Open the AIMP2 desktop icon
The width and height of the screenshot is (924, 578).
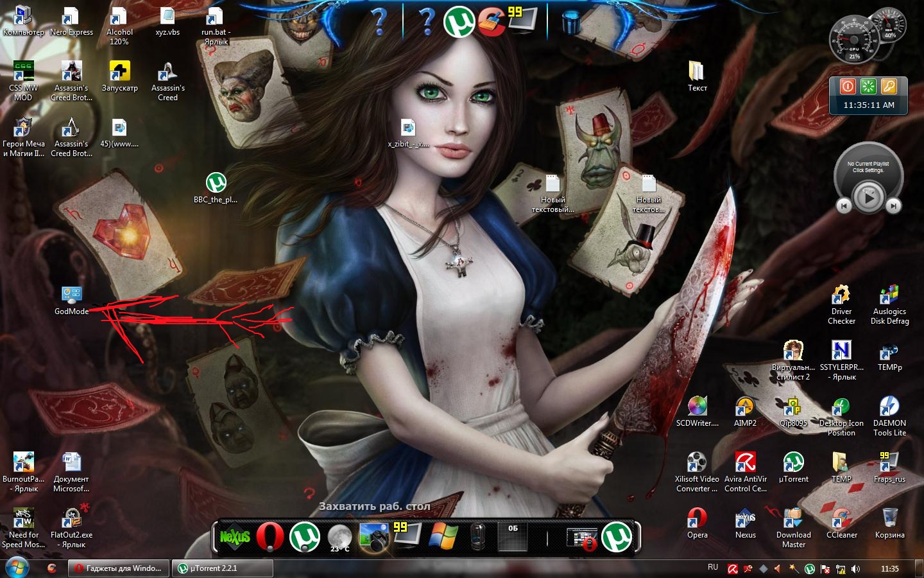point(745,407)
